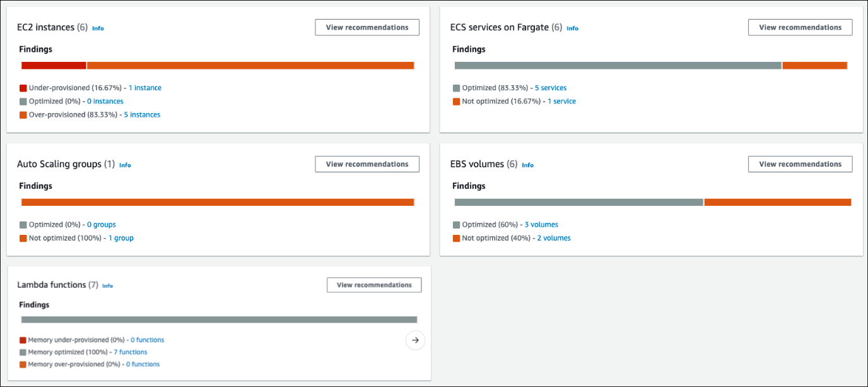Open Info link next to Auto Scaling groups
Viewport: 868px width, 387px height.
coord(125,165)
